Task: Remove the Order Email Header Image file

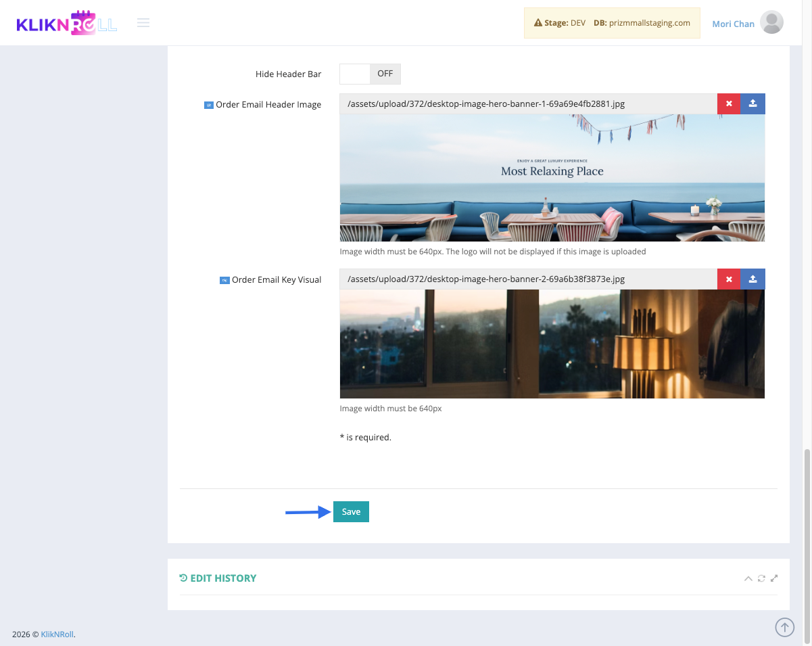Action: (729, 103)
